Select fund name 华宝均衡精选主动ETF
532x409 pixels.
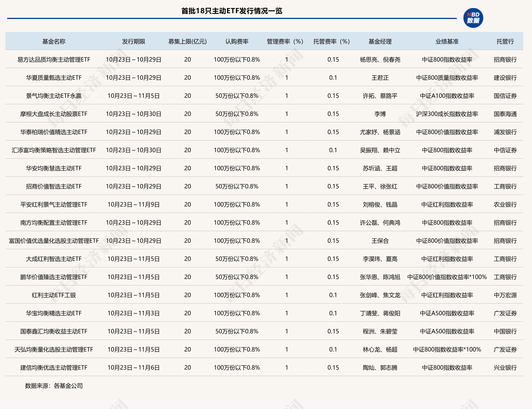[x=54, y=313]
